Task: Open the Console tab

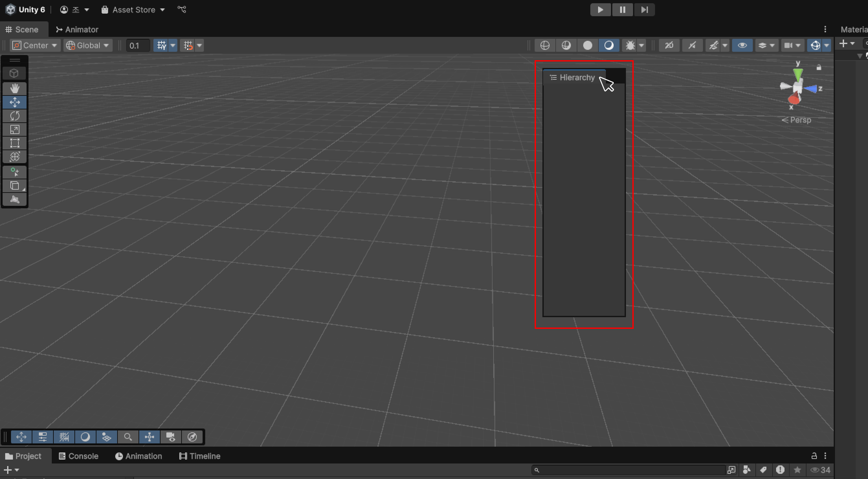Action: pos(79,456)
